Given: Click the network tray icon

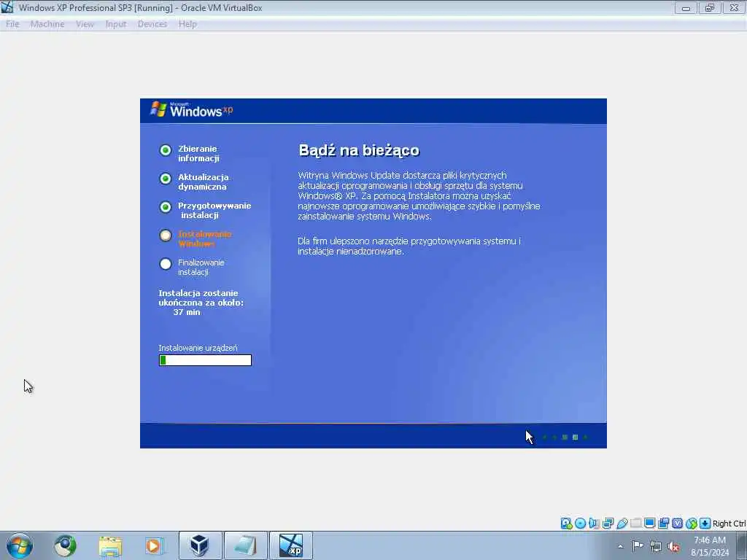Looking at the screenshot, I should tap(656, 547).
